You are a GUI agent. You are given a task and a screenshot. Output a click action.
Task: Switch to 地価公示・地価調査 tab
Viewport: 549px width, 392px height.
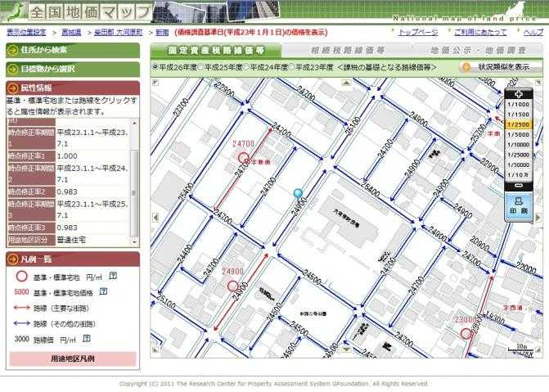tap(475, 50)
